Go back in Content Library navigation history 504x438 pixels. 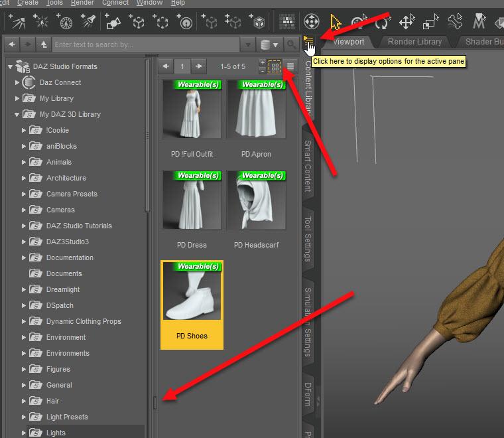coord(12,44)
